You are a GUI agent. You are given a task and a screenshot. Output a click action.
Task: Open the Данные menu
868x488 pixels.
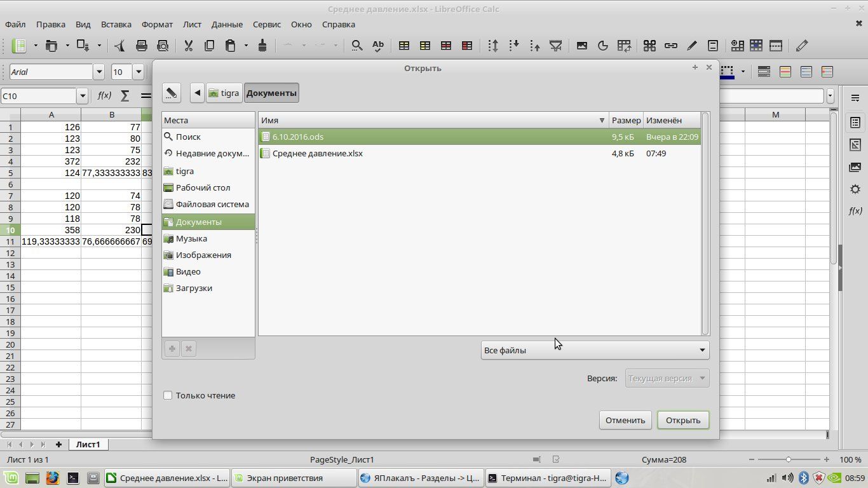click(x=227, y=24)
